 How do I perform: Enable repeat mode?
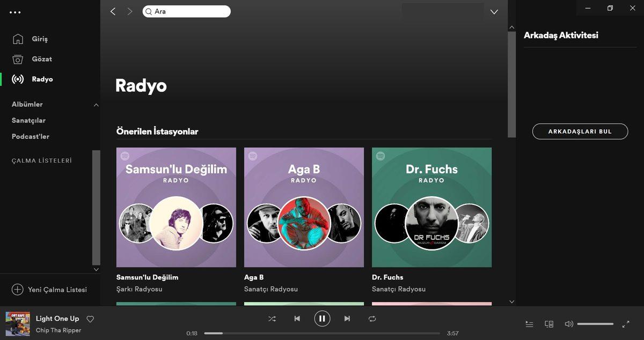click(x=372, y=319)
